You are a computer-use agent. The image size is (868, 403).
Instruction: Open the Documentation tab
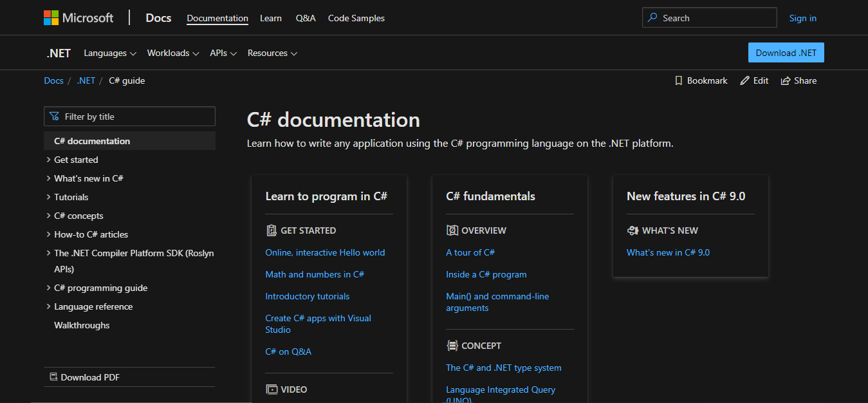[x=217, y=18]
